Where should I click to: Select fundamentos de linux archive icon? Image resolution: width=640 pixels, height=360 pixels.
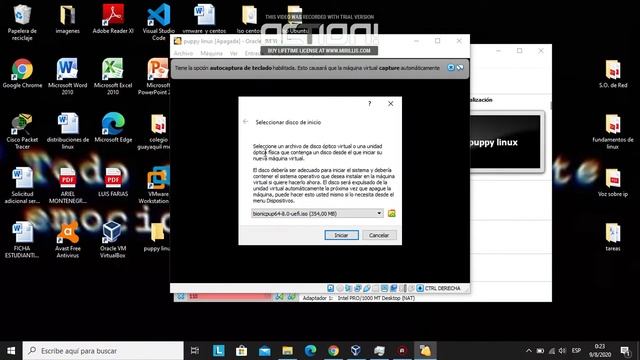click(x=613, y=131)
